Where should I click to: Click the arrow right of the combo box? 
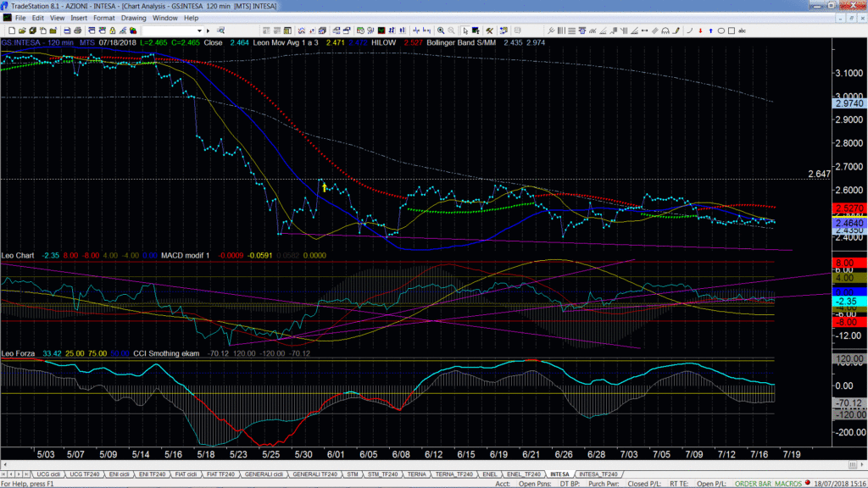[x=209, y=31]
